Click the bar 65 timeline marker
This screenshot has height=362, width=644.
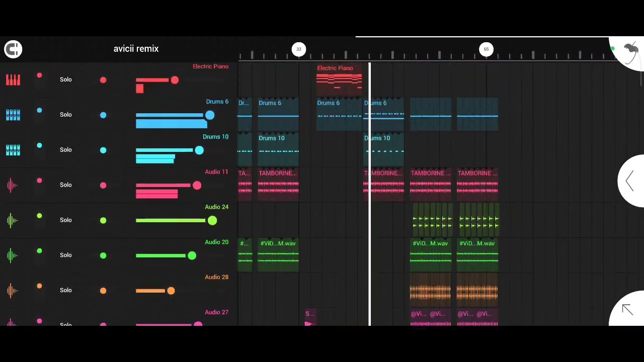pyautogui.click(x=486, y=49)
